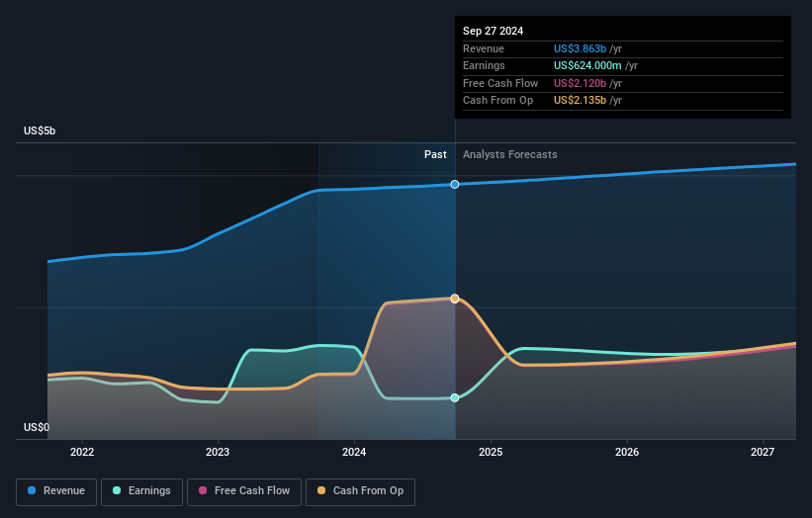Toggle the Cash From Op legend button
The height and width of the screenshot is (518, 812).
360,491
